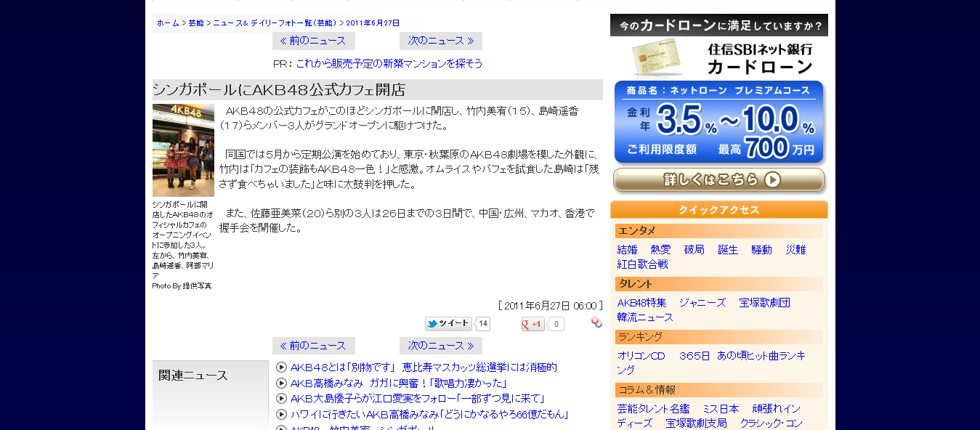Click the 関連ニュース section label

pyautogui.click(x=193, y=376)
